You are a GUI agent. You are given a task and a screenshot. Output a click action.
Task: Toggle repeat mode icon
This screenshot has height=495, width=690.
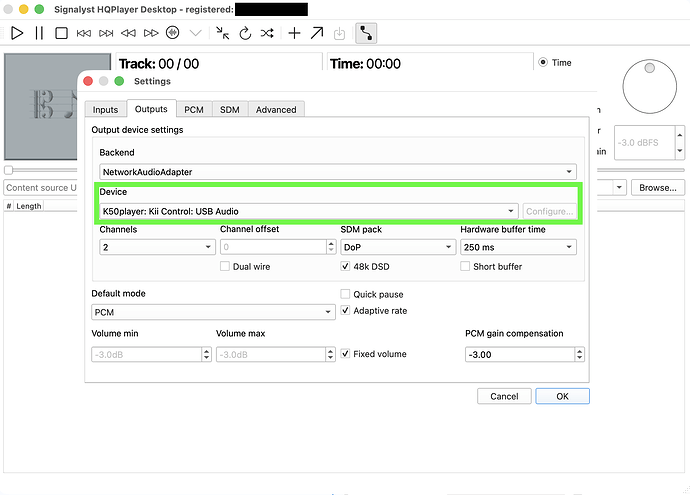245,33
